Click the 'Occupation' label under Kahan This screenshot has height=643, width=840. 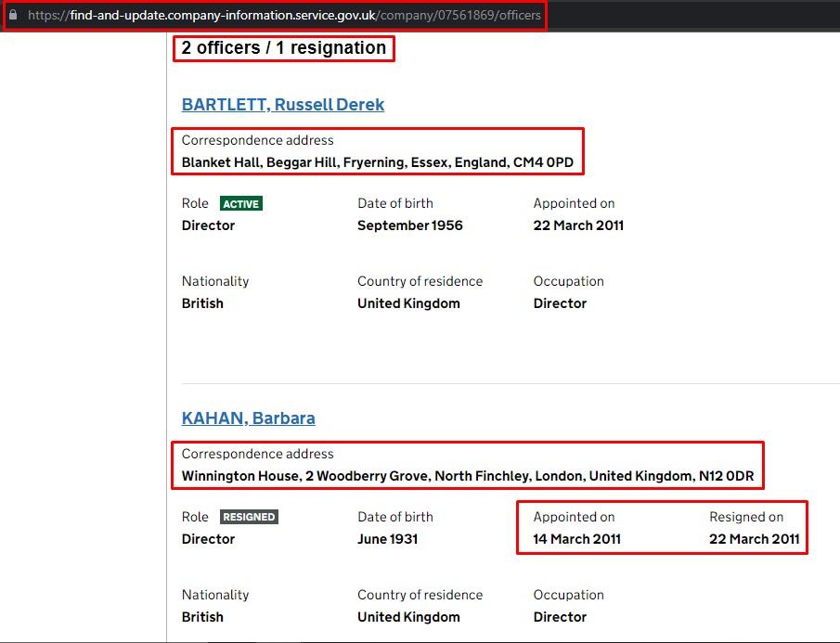(568, 596)
